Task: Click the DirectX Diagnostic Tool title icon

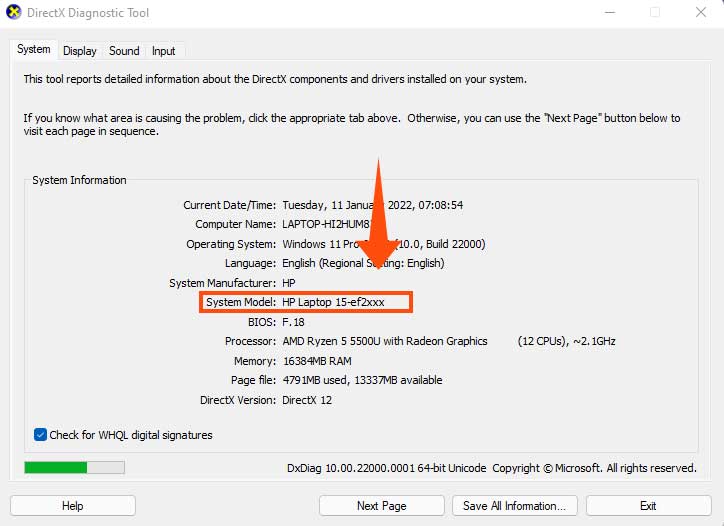Action: point(14,12)
